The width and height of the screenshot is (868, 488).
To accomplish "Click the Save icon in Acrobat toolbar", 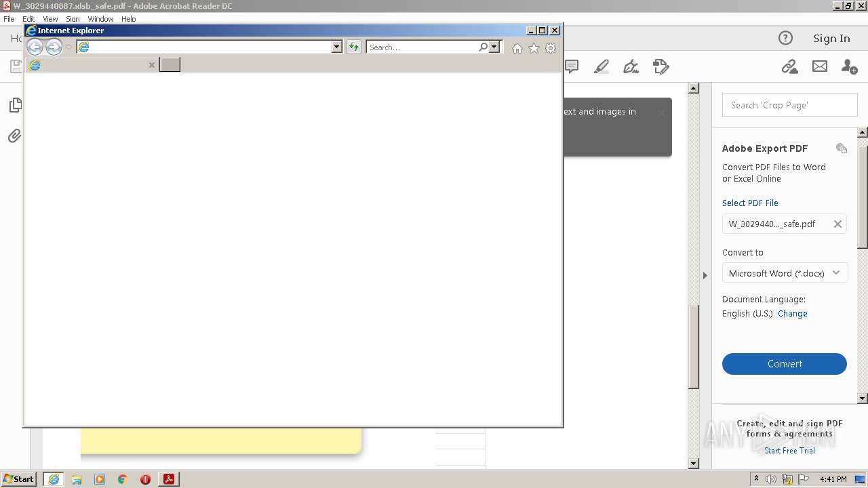I will (x=15, y=66).
